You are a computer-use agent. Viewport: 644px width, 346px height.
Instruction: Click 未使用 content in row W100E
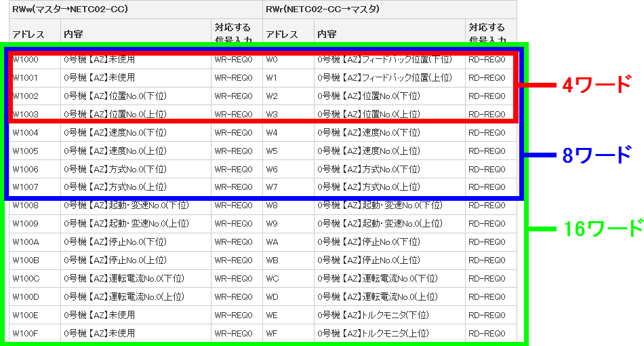pyautogui.click(x=136, y=315)
